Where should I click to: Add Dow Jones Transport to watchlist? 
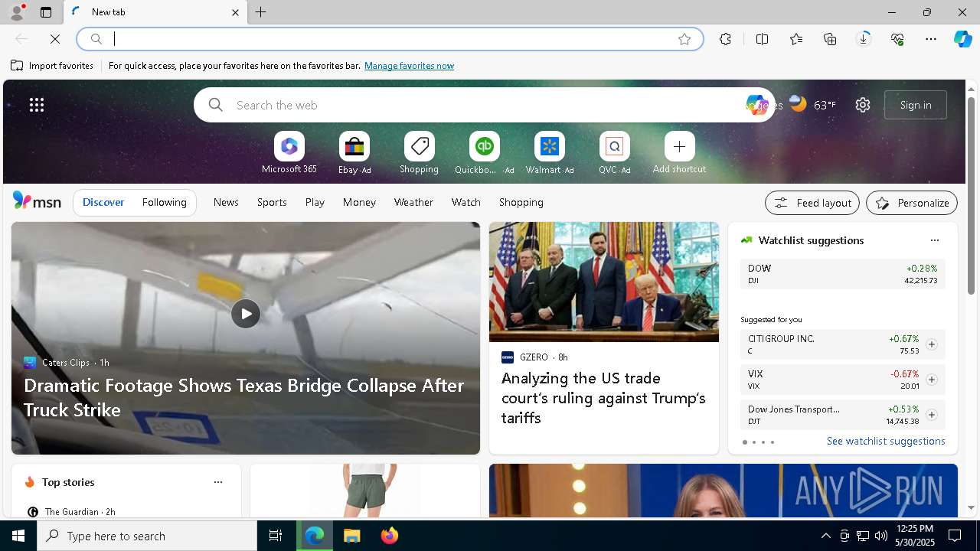coord(931,415)
